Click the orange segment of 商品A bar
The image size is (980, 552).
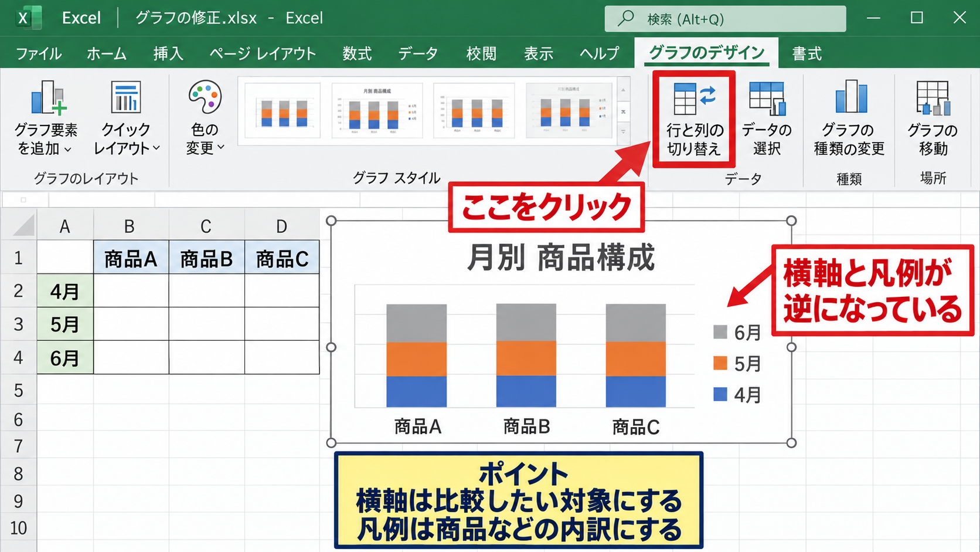pos(417,359)
